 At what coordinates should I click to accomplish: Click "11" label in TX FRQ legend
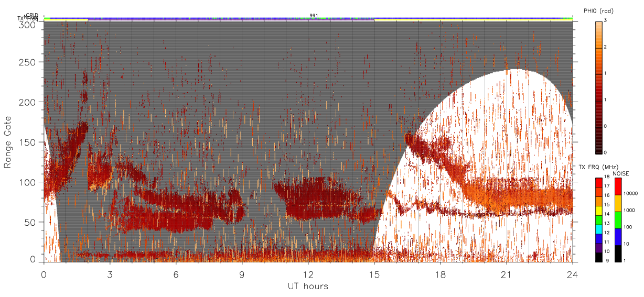click(607, 242)
